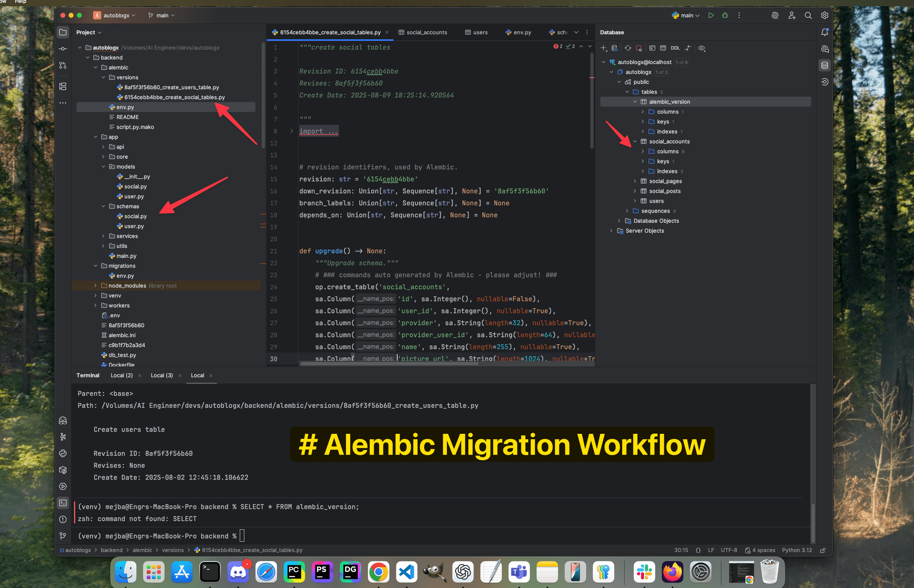Viewport: 914px width, 588px height.
Task: Open the Terminal tool window icon
Action: pos(63,503)
